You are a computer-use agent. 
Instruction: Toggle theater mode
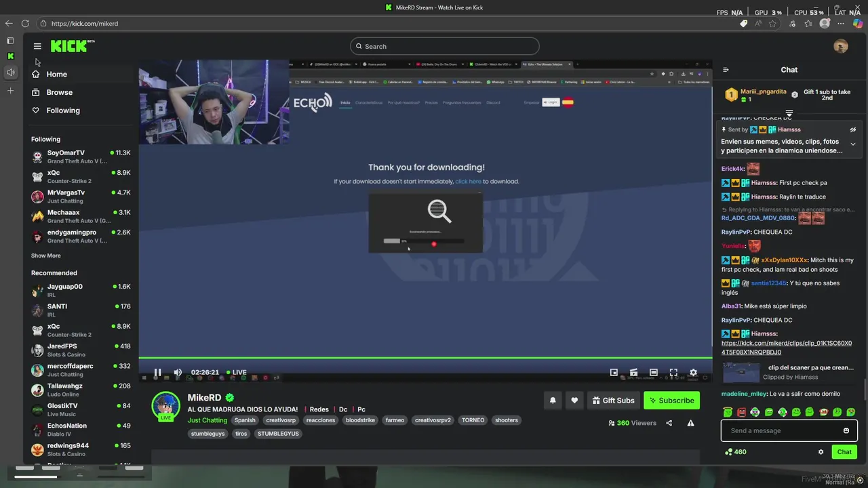click(x=654, y=372)
